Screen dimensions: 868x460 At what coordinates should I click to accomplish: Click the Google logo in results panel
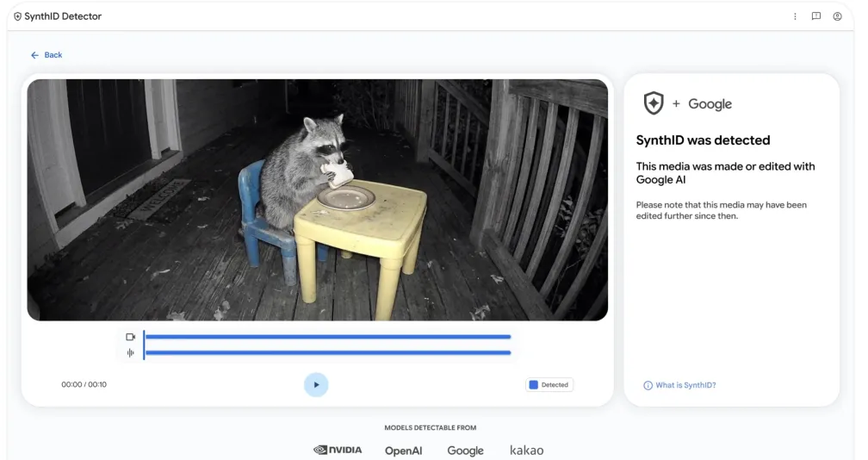click(x=710, y=104)
